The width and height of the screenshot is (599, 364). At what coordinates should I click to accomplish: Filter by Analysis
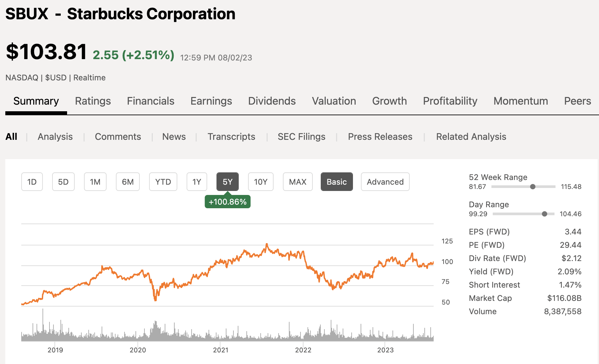coord(55,136)
